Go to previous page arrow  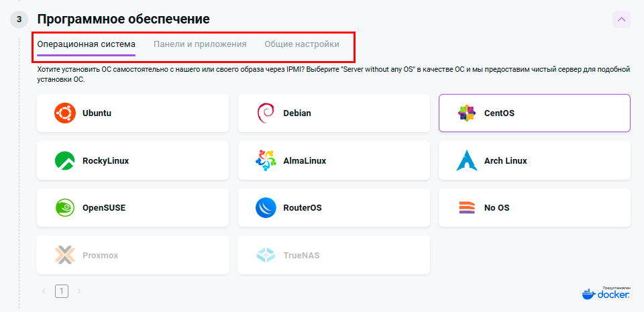(44, 291)
